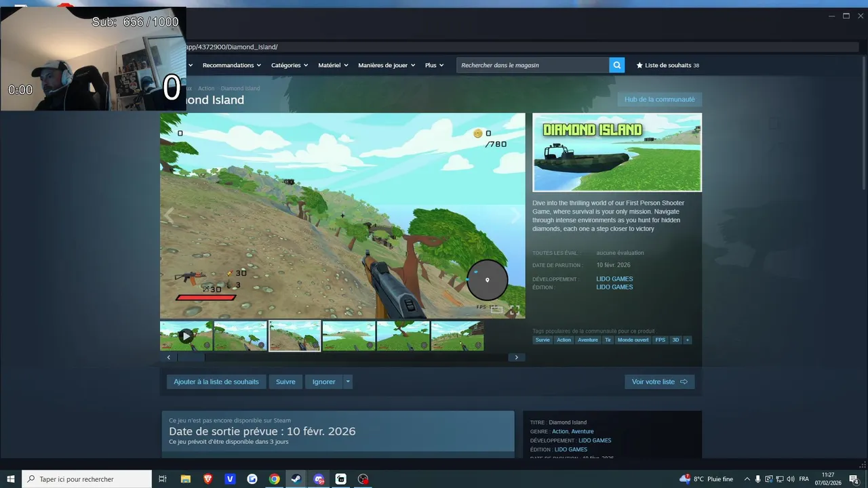Open LIDO GAMES next to DÉVELOPPEMENT
The image size is (868, 488).
click(614, 279)
